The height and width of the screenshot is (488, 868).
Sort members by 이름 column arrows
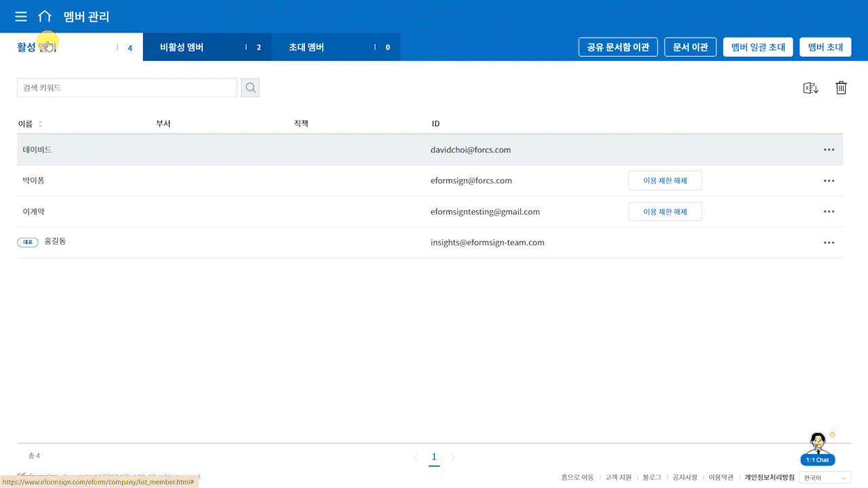coord(40,124)
